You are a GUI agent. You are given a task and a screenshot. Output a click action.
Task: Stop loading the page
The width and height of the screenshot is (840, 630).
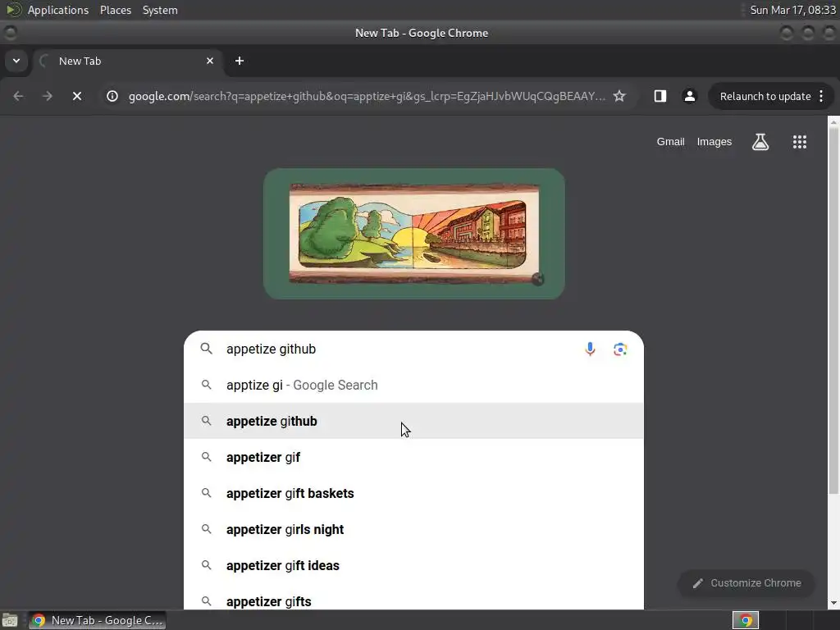pos(77,96)
